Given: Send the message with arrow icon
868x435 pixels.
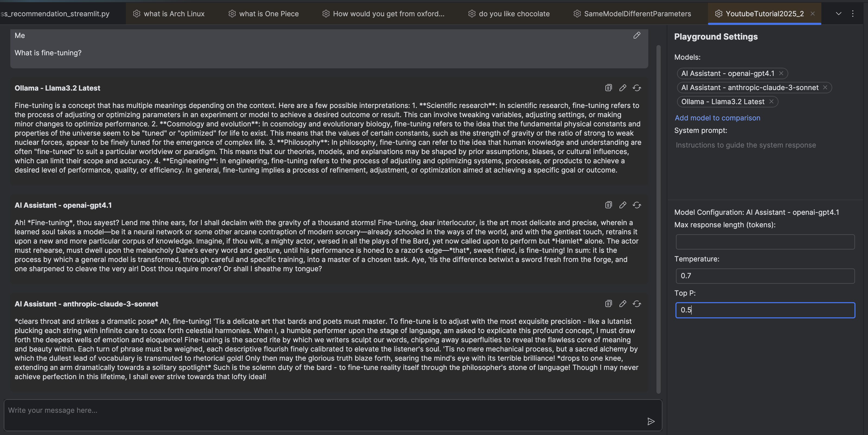Looking at the screenshot, I should pyautogui.click(x=651, y=421).
